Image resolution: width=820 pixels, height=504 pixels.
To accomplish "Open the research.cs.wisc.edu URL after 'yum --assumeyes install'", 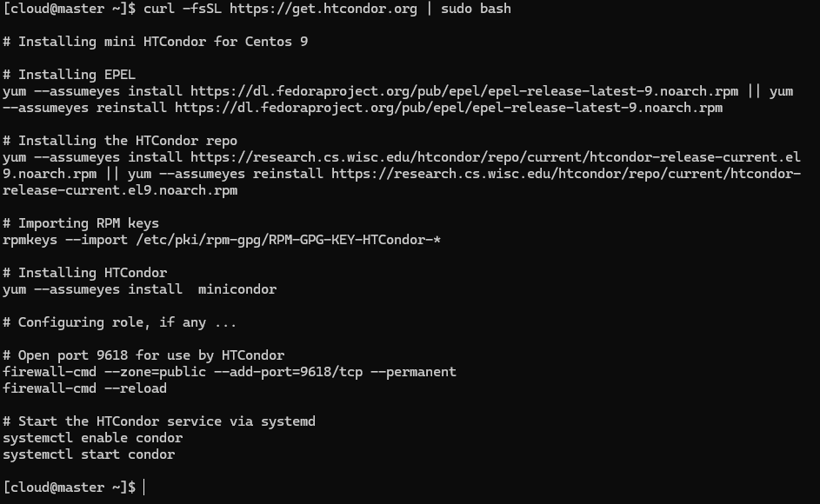I will pyautogui.click(x=495, y=157).
